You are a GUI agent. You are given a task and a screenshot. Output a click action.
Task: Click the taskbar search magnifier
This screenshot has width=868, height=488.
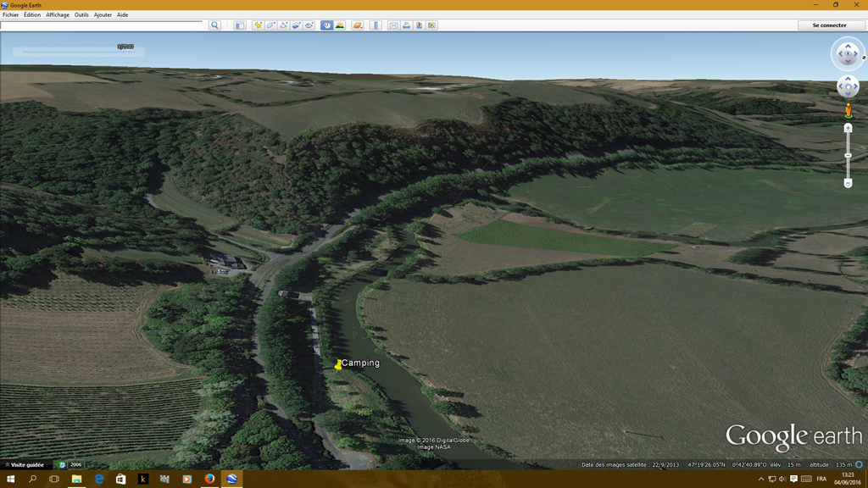pyautogui.click(x=32, y=479)
